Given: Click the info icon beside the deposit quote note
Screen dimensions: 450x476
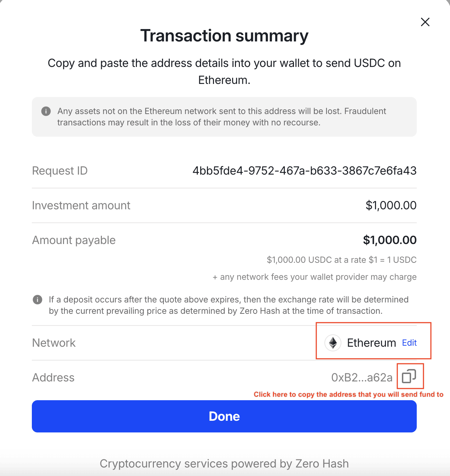Looking at the screenshot, I should [x=37, y=300].
